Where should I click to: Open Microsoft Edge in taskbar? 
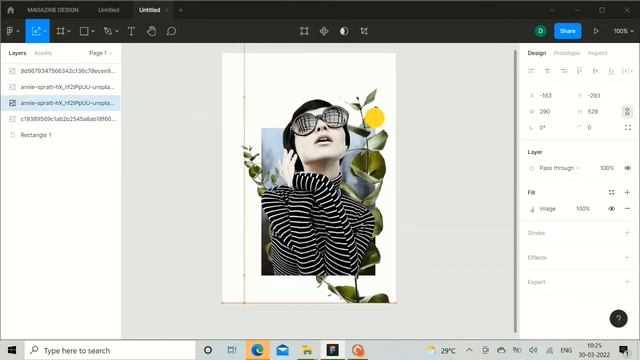[x=257, y=350]
